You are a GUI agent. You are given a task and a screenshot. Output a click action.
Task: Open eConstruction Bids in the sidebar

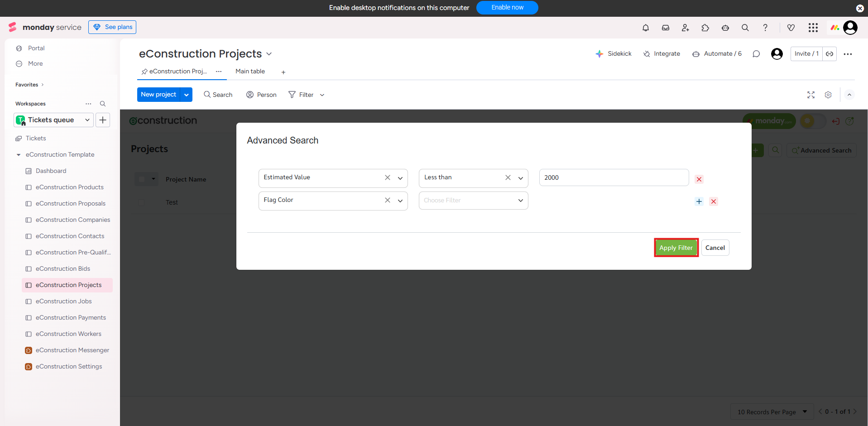click(x=63, y=269)
